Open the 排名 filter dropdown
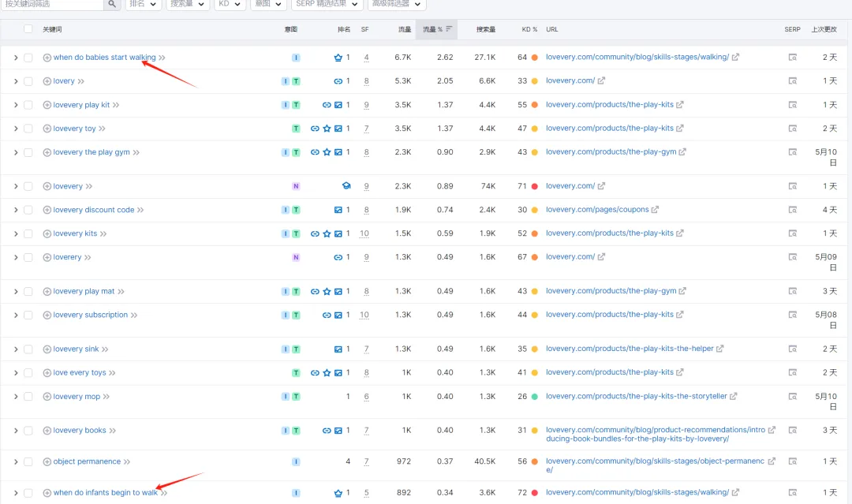This screenshot has width=852, height=504. 144,4
